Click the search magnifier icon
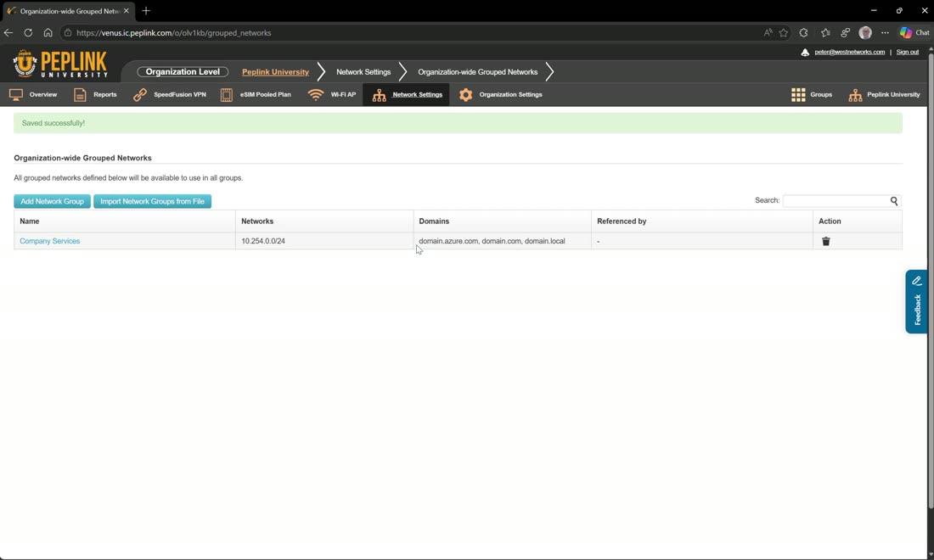Screen dimensions: 934x560 (x=894, y=201)
